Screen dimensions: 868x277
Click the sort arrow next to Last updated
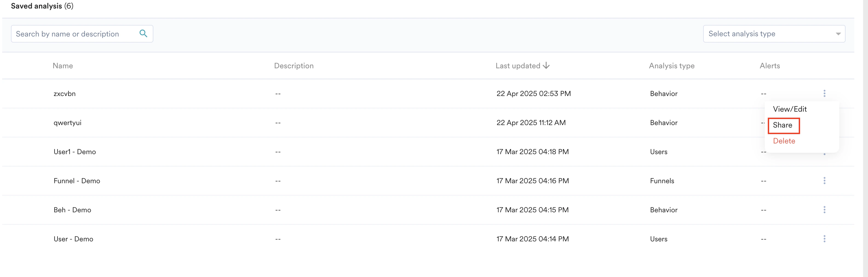546,66
